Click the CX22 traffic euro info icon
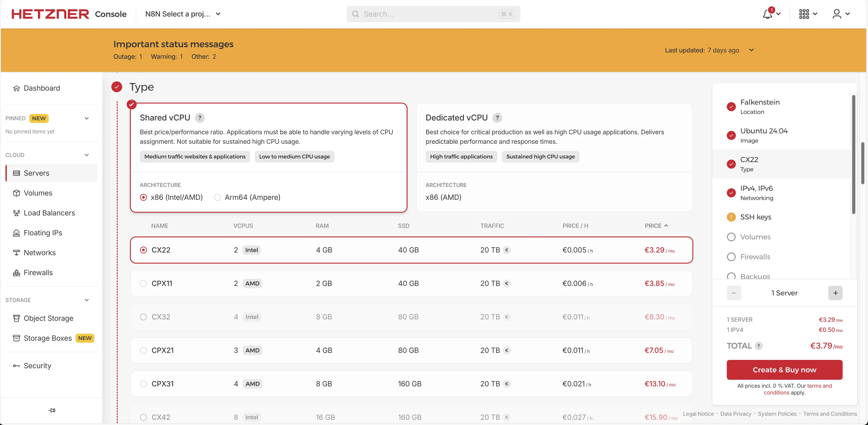The height and width of the screenshot is (425, 868). click(507, 250)
